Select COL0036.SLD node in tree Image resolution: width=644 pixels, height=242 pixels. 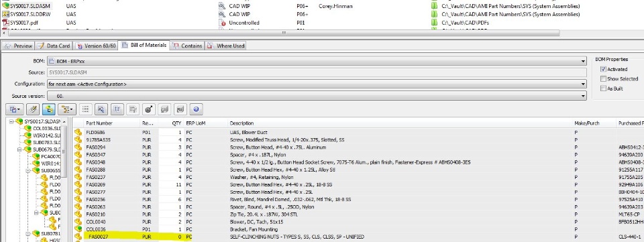[x=47, y=129]
